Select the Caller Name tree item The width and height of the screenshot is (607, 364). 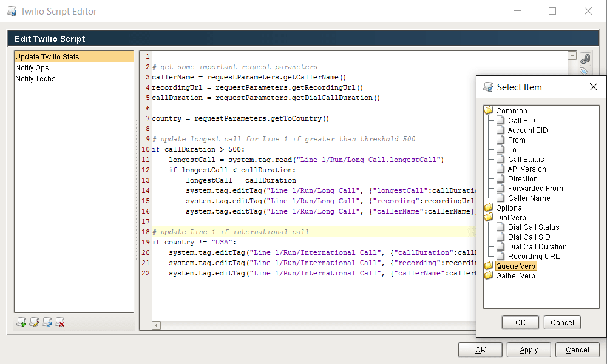pos(529,198)
